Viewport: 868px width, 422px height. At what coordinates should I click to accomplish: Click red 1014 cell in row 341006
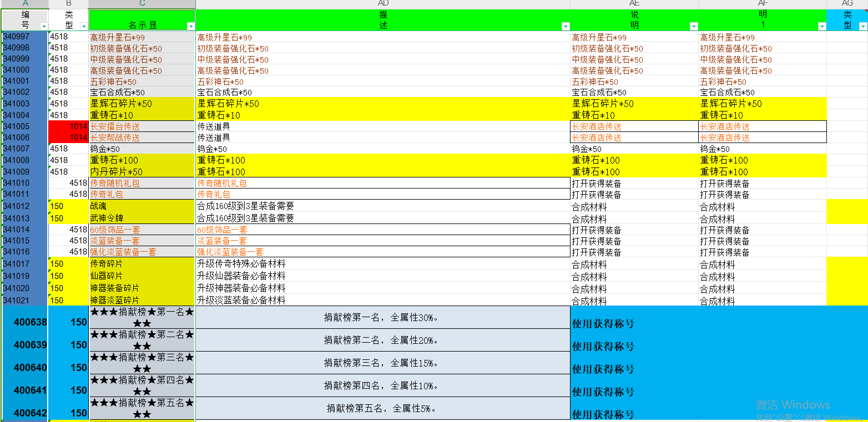pyautogui.click(x=68, y=138)
